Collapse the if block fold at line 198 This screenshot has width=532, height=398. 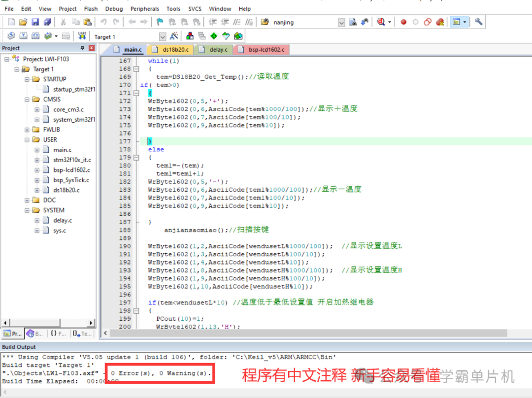tap(136, 310)
